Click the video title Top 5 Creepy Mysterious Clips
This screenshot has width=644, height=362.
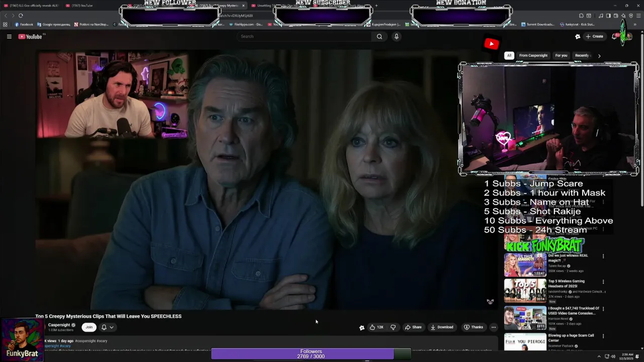(108, 316)
